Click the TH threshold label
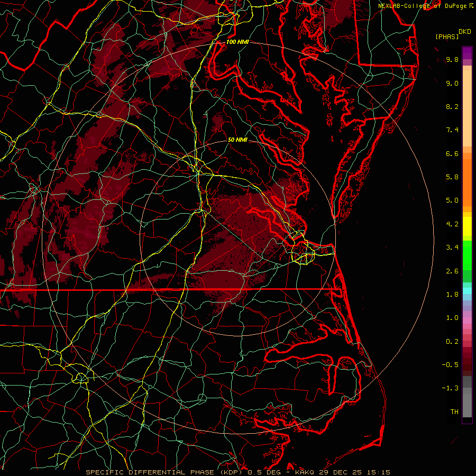The width and height of the screenshot is (476, 476). (454, 412)
